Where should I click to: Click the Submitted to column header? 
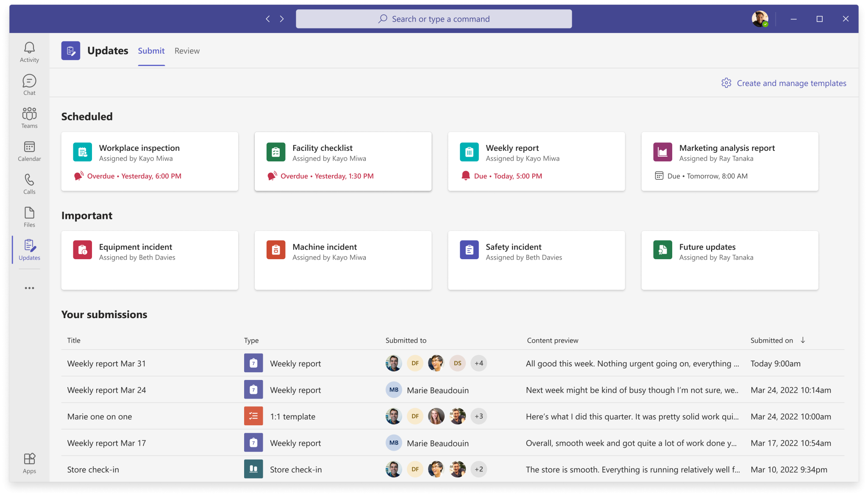[x=406, y=340]
